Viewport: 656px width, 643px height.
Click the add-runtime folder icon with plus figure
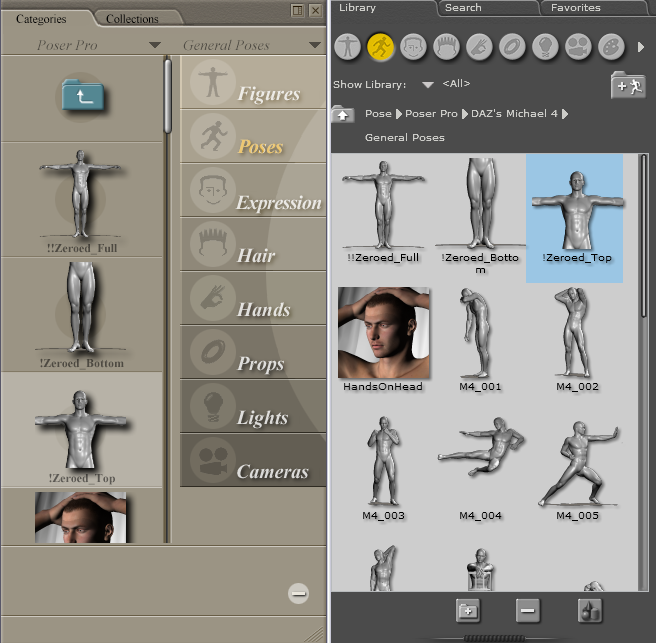point(627,86)
